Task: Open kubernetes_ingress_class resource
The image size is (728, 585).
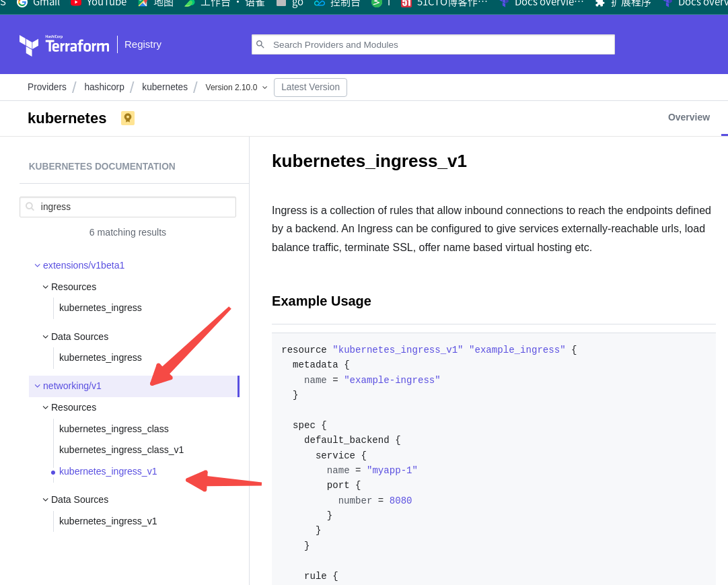Action: pos(114,429)
